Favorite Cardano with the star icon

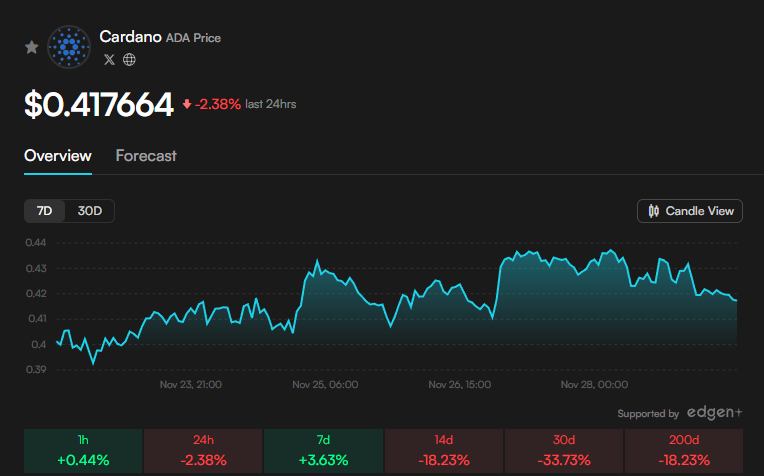point(32,47)
